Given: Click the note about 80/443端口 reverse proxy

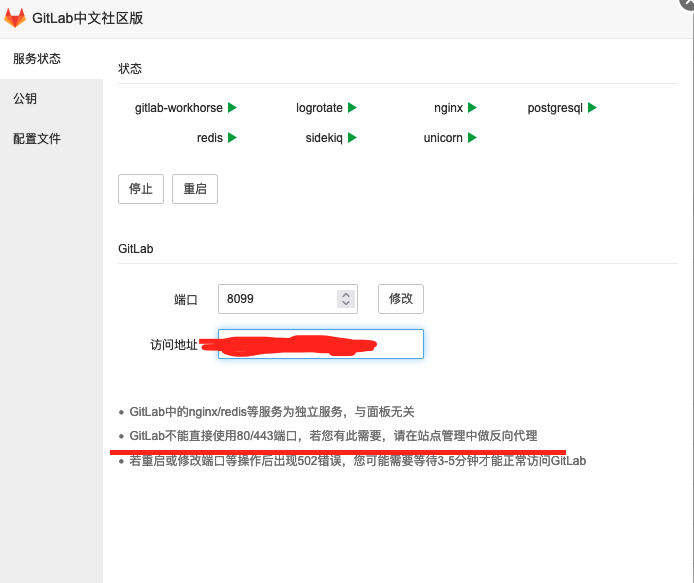Looking at the screenshot, I should [333, 436].
